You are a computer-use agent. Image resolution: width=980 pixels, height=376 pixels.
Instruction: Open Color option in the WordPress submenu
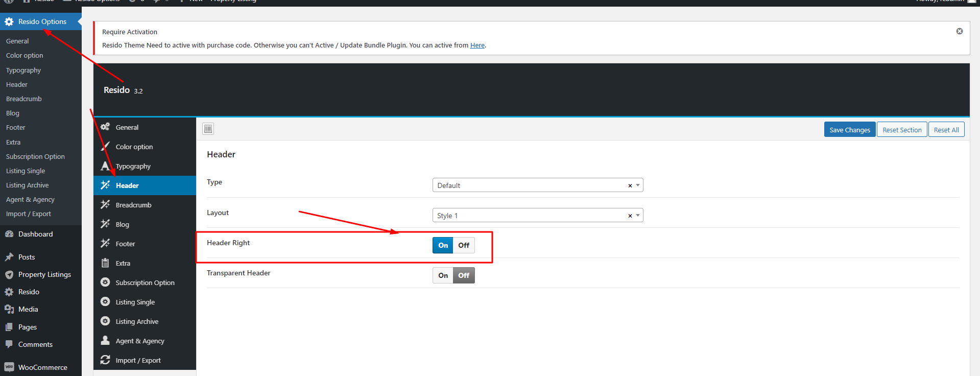point(25,55)
